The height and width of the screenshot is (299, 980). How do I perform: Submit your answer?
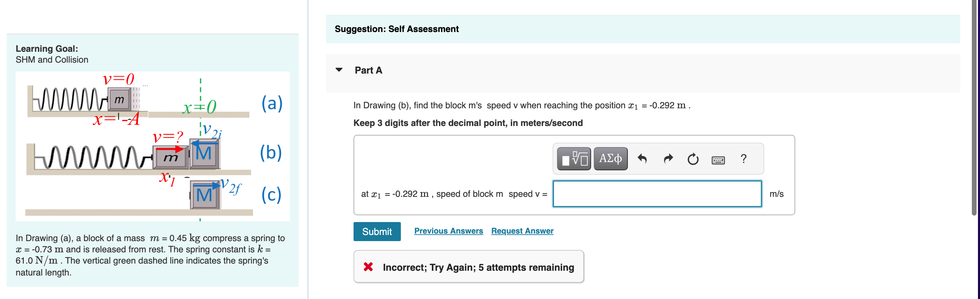point(377,231)
